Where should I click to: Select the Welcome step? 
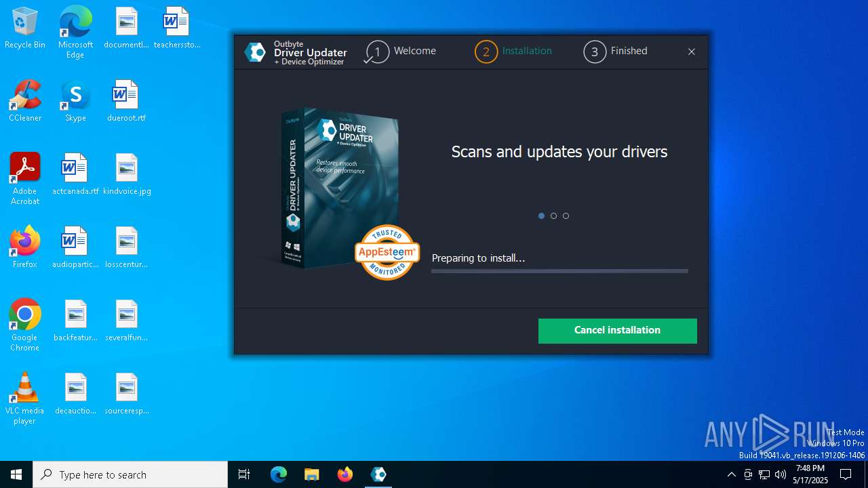(401, 52)
